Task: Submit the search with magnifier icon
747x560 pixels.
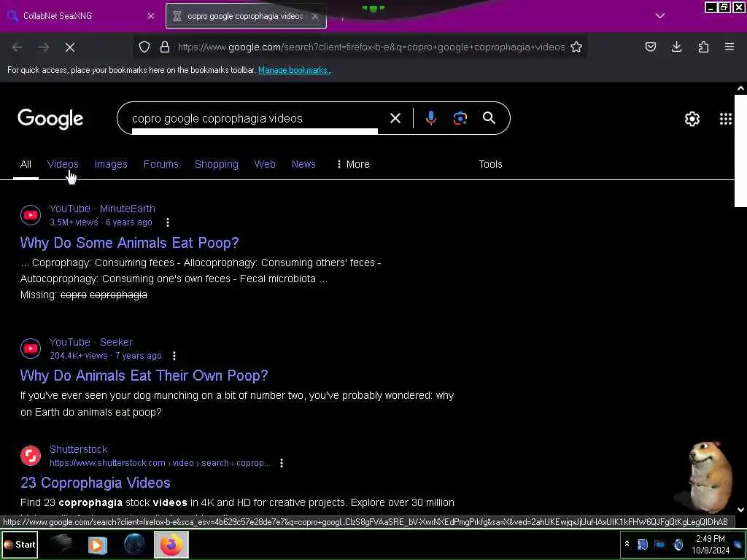Action: pyautogui.click(x=489, y=118)
